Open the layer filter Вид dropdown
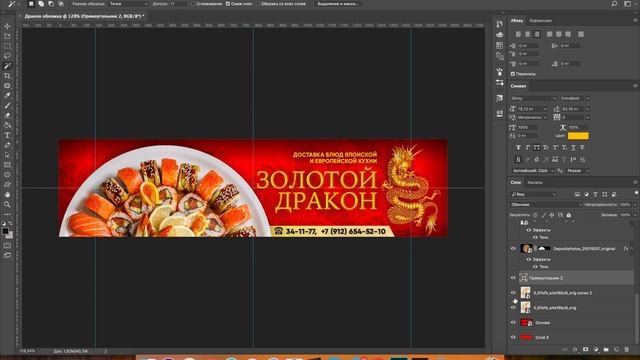This screenshot has width=640, height=360. click(x=533, y=194)
